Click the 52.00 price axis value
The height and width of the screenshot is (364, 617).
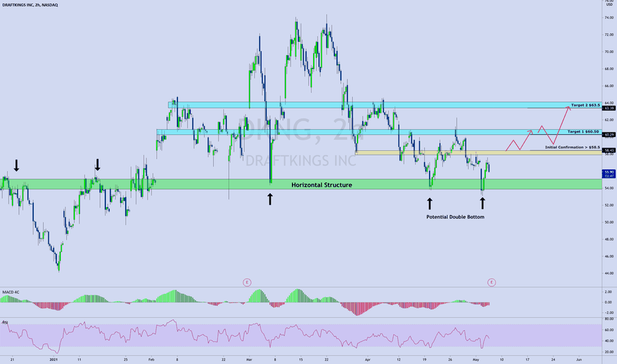[x=609, y=205]
